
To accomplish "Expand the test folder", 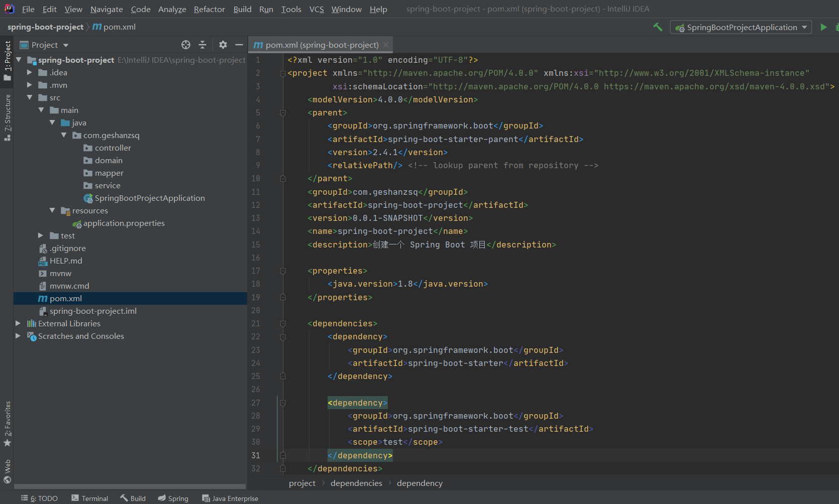I will coord(41,235).
